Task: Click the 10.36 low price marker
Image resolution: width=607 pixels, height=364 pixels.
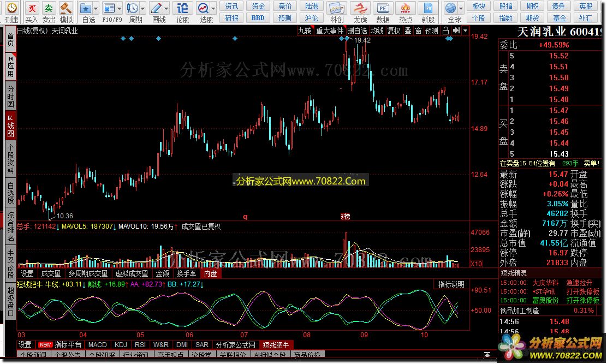Action: (x=64, y=216)
